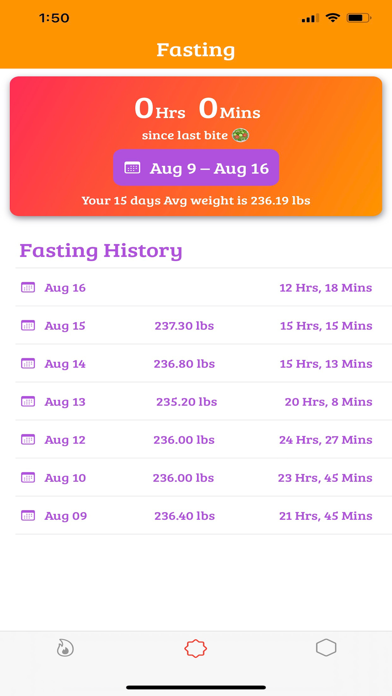Tap the calendar icon beside Aug 15
Screen dimensions: 392x696
(x=28, y=325)
